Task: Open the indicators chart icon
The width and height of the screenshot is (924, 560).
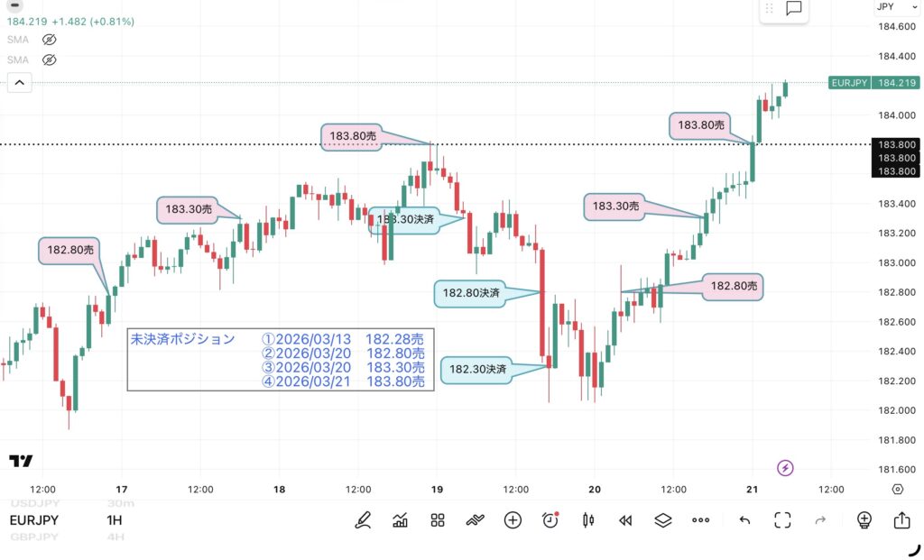Action: coord(401,519)
